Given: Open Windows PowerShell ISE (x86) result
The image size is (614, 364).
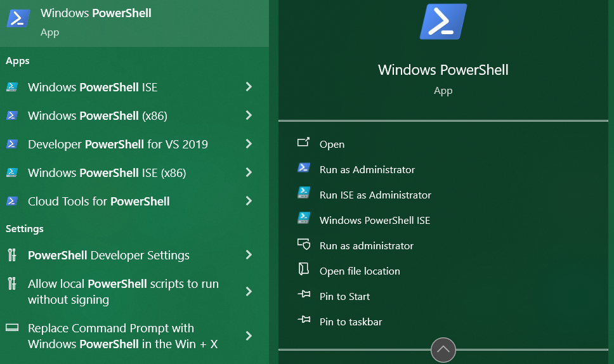Looking at the screenshot, I should [x=134, y=172].
